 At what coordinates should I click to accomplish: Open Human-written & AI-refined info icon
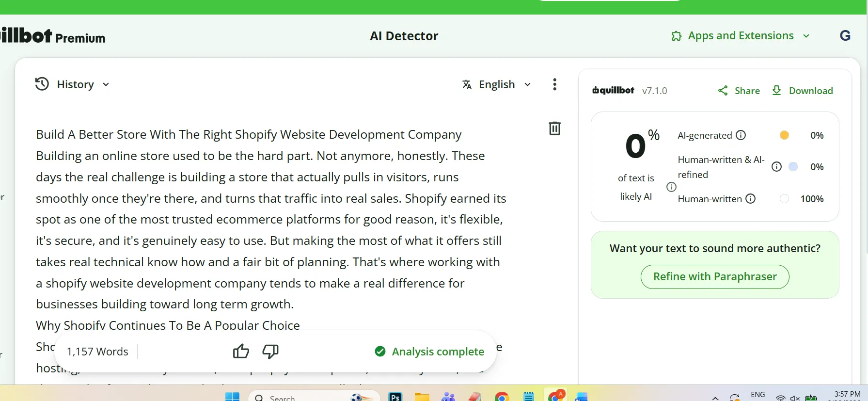tap(776, 167)
